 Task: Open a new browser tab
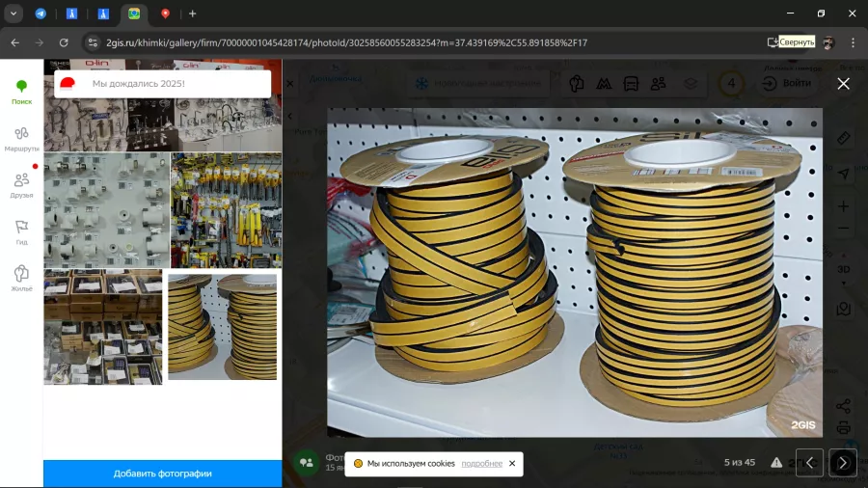click(193, 14)
